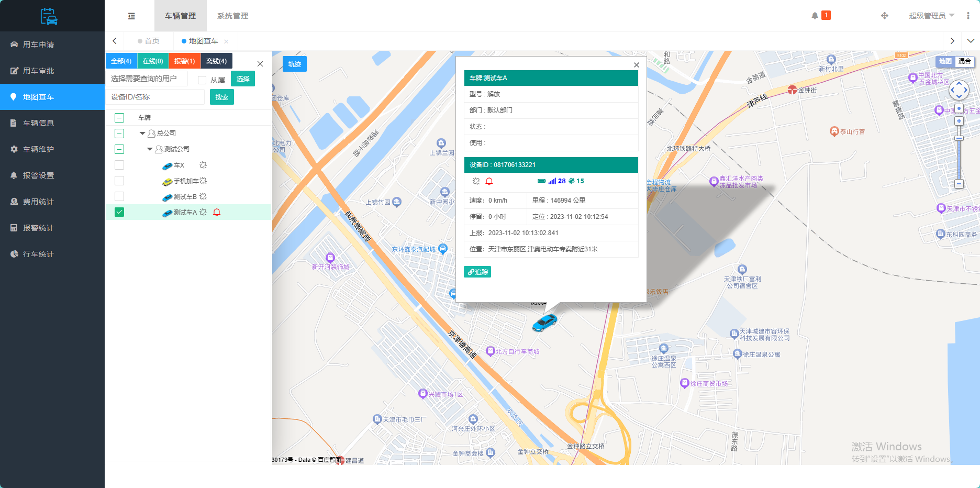The height and width of the screenshot is (488, 980).
Task: Uncheck the 测试车A vehicle checkbox
Action: pyautogui.click(x=119, y=212)
